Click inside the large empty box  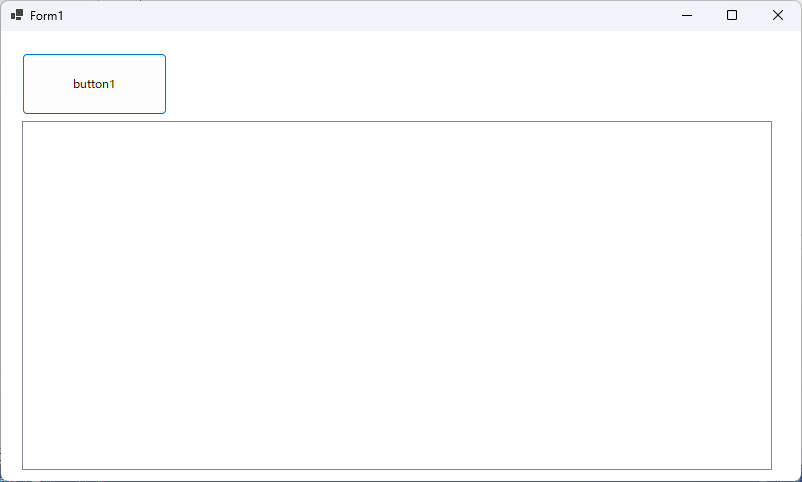(397, 295)
